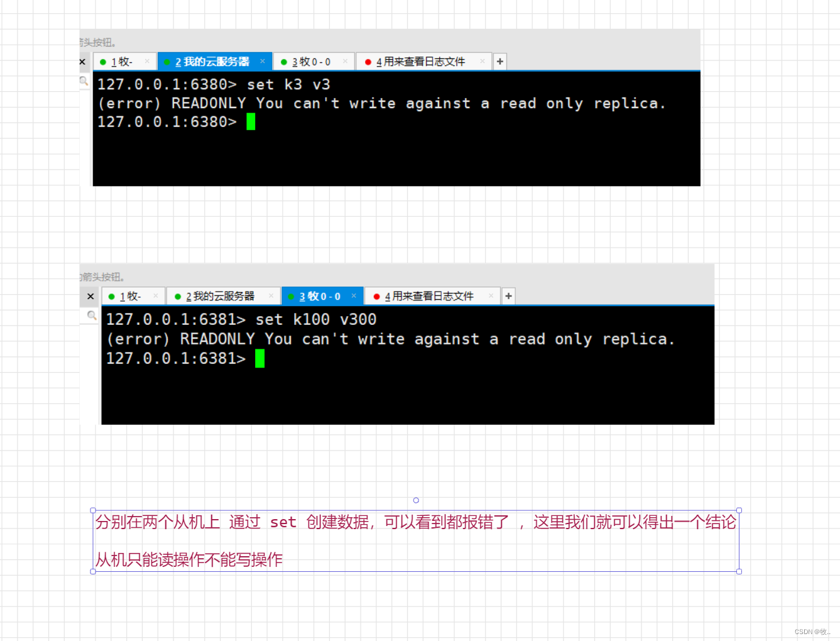The image size is (840, 641).
Task: Select tab '2 我的云服务器' in lower terminal
Action: [222, 296]
